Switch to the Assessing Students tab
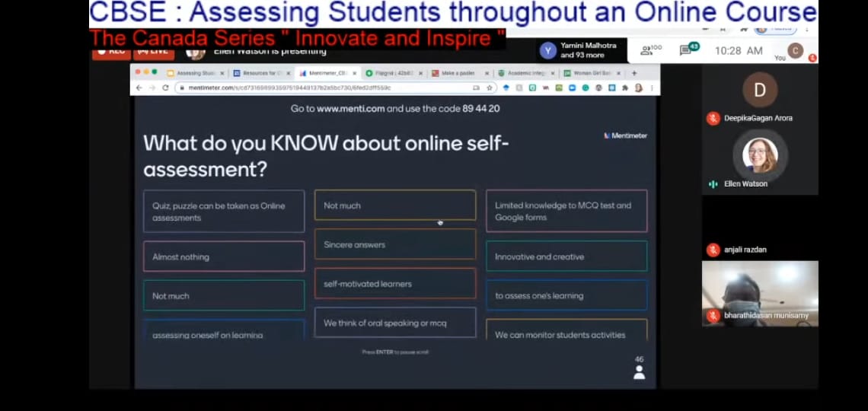This screenshot has height=411, width=868. click(196, 73)
